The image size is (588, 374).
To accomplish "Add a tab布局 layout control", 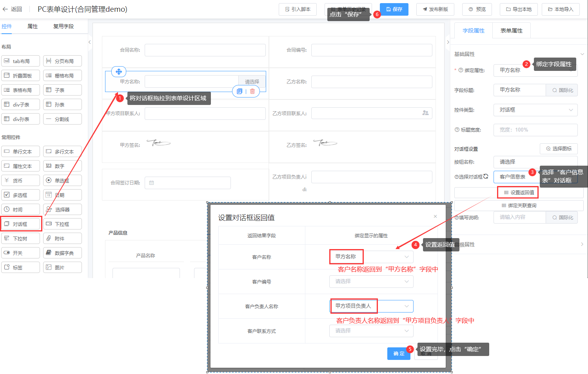I will [21, 61].
